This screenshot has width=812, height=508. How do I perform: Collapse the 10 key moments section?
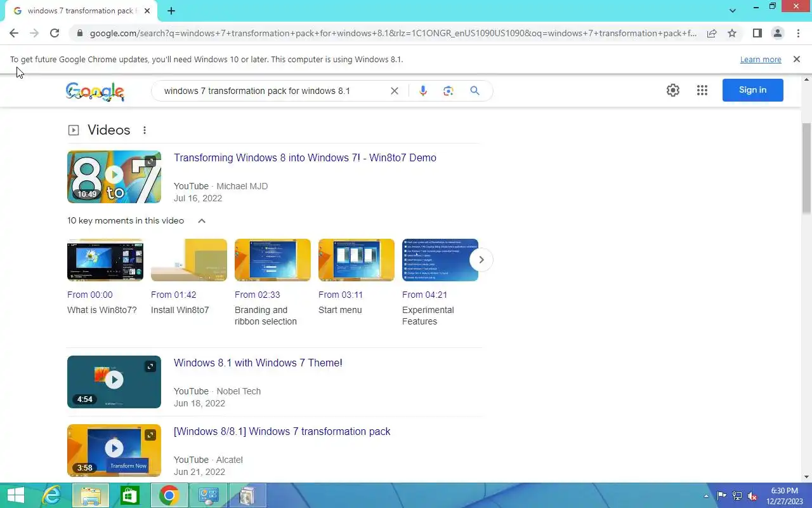(x=202, y=221)
